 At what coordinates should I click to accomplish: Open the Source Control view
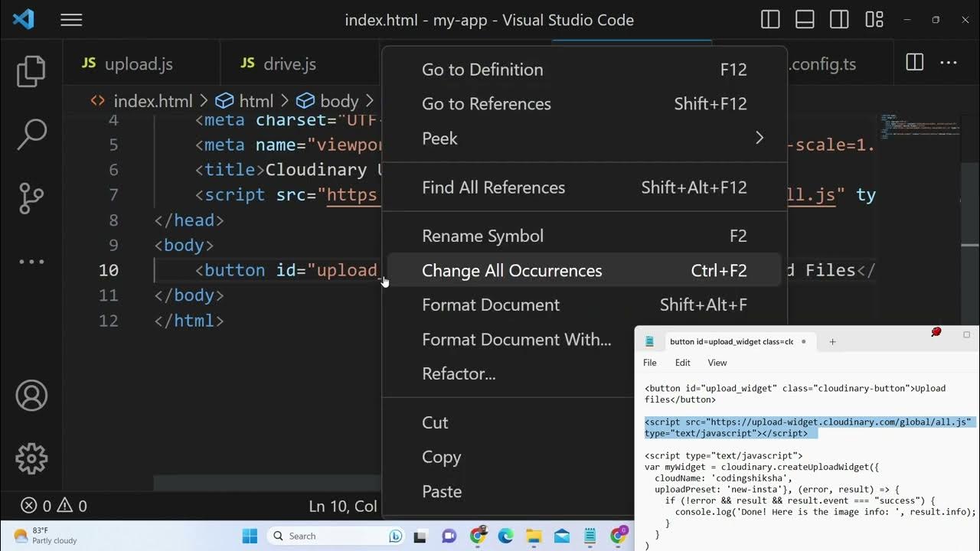(31, 198)
